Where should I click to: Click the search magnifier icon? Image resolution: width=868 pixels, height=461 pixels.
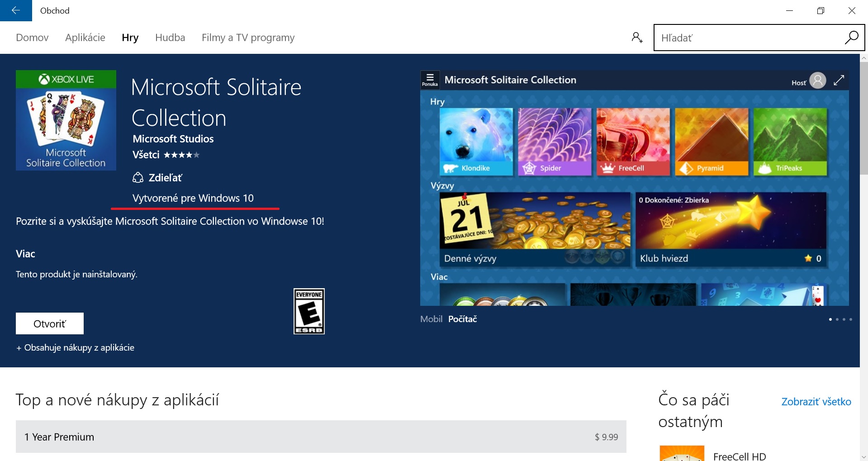[x=851, y=38]
